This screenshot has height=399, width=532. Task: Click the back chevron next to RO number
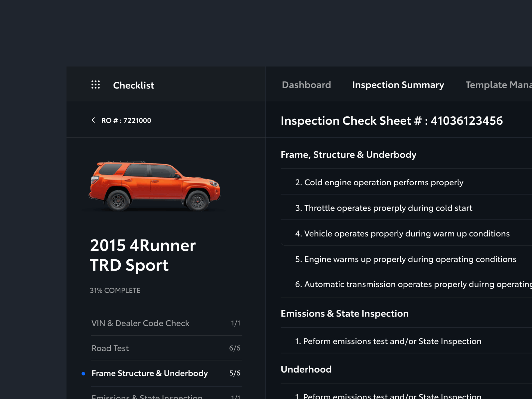93,120
